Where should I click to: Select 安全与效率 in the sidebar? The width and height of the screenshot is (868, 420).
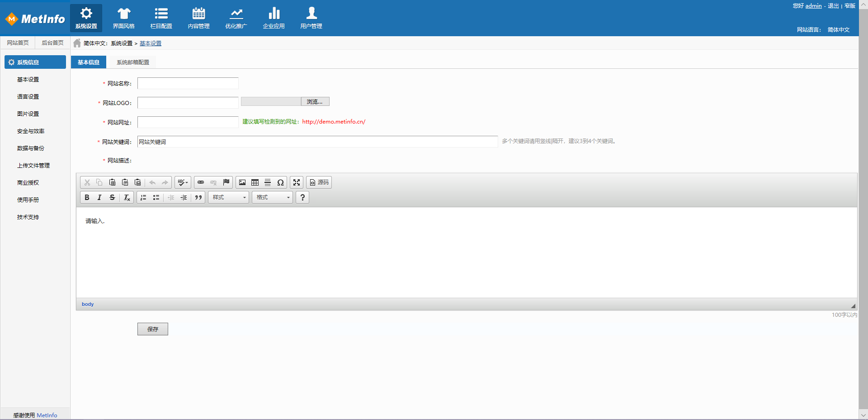[x=31, y=131]
